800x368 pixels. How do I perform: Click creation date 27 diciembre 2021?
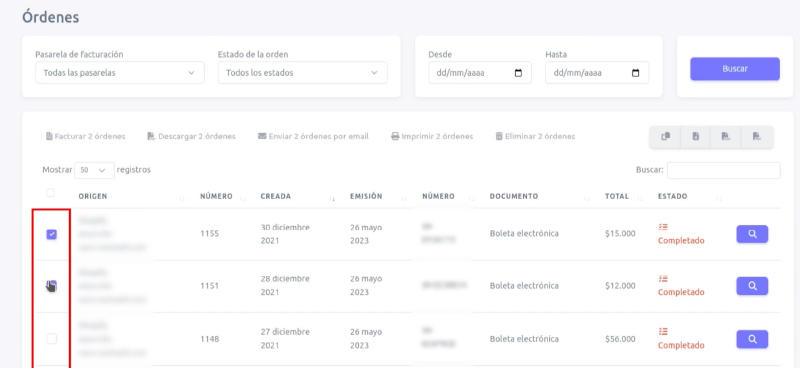point(285,339)
